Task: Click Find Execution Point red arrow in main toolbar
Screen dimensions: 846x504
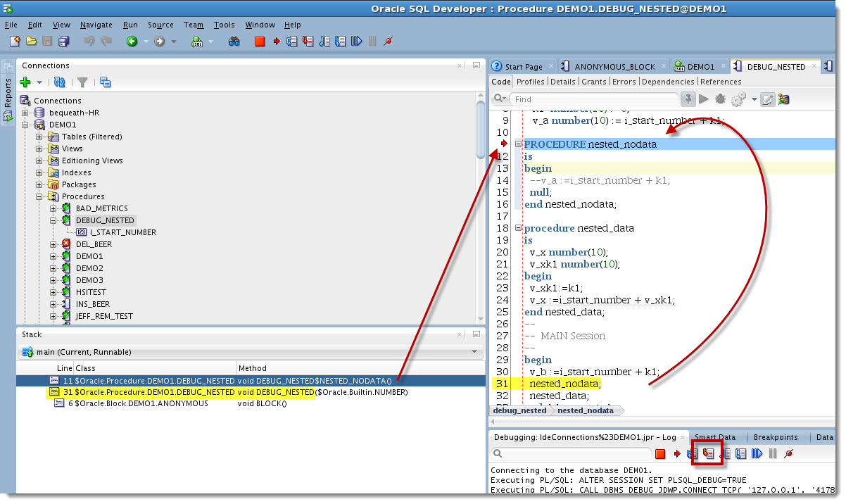Action: 277,42
